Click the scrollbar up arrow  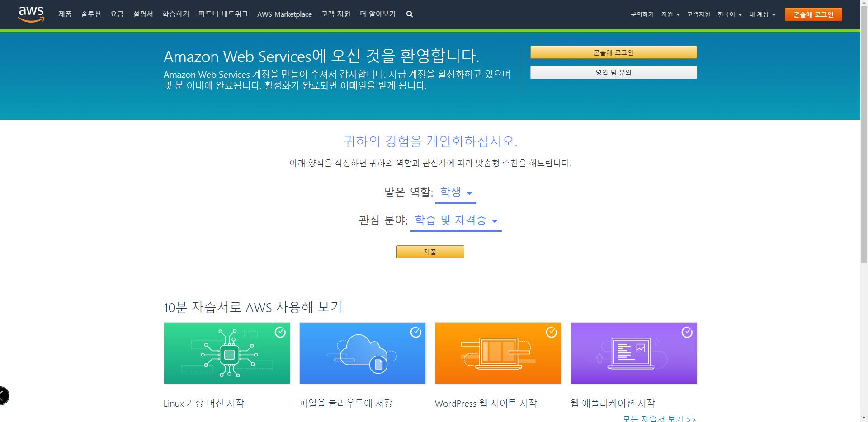click(x=864, y=4)
